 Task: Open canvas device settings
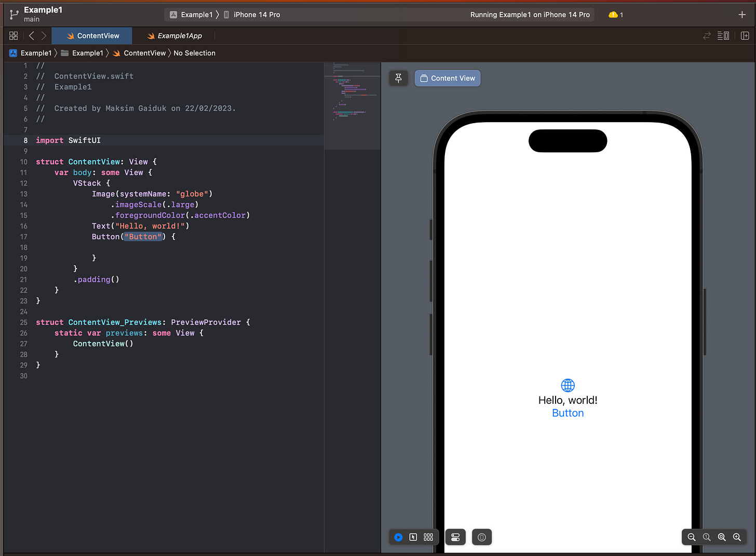click(455, 537)
